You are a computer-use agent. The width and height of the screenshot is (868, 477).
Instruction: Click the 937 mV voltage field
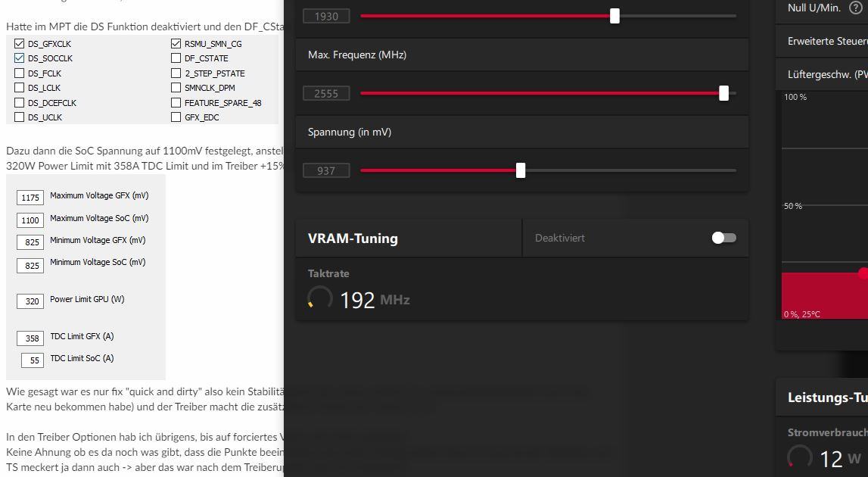pyautogui.click(x=326, y=170)
